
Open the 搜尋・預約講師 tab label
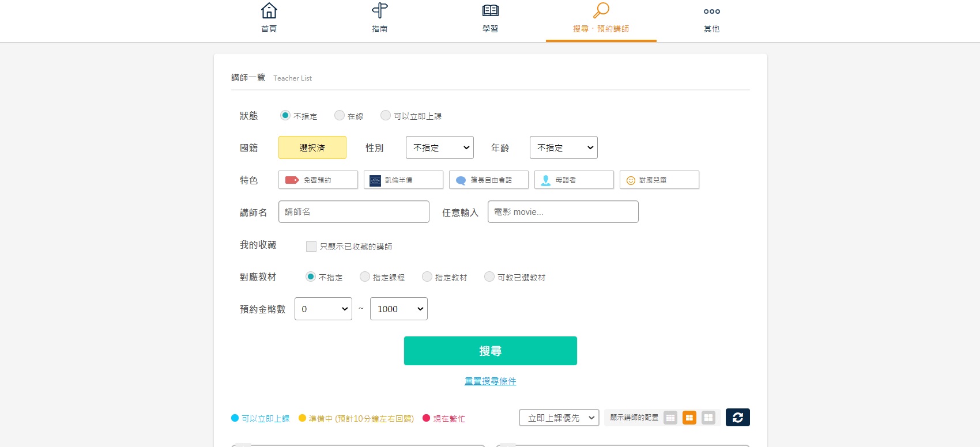[601, 29]
